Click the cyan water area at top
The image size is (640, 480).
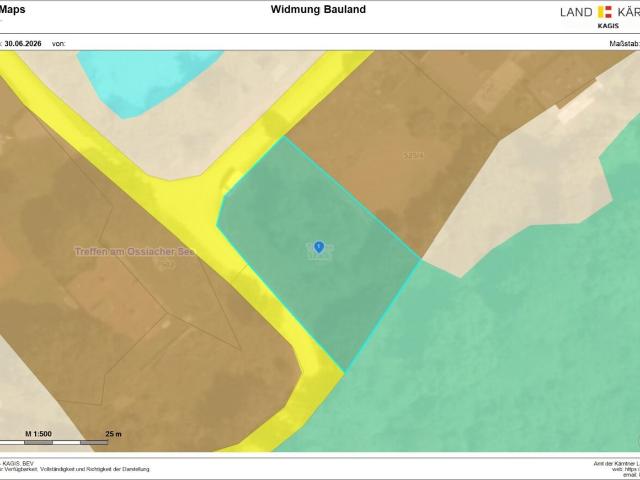[143, 80]
